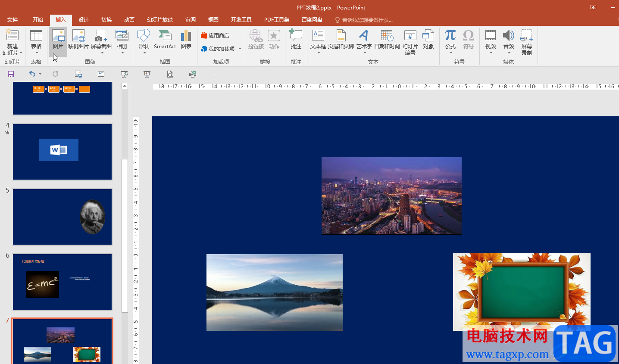Expand the 新建幻灯片 dropdown arrow
The height and width of the screenshot is (364, 619).
(x=21, y=53)
